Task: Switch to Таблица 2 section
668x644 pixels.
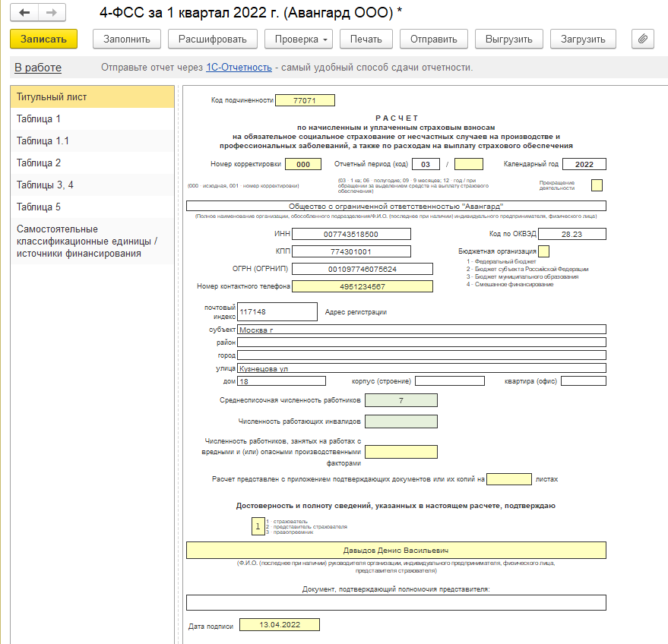Action: click(x=93, y=163)
